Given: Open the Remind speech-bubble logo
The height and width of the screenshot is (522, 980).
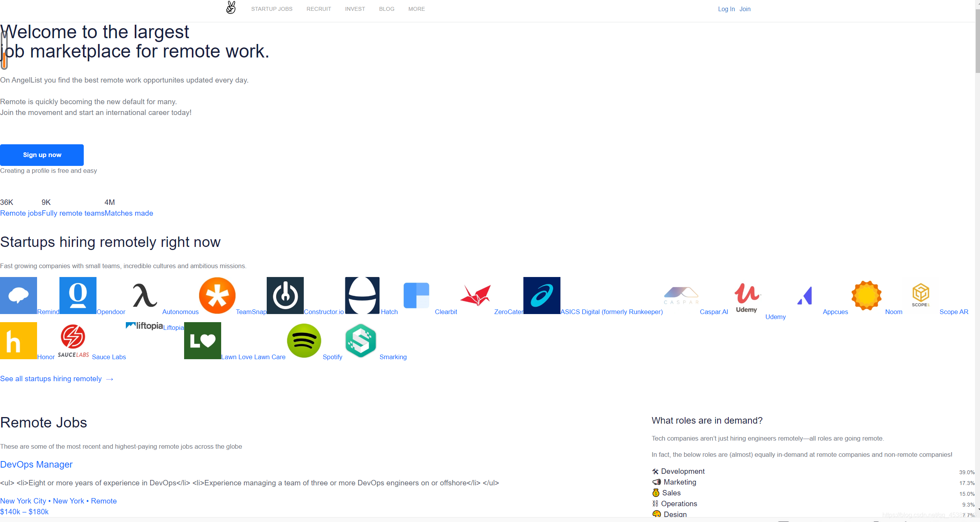Looking at the screenshot, I should point(19,296).
